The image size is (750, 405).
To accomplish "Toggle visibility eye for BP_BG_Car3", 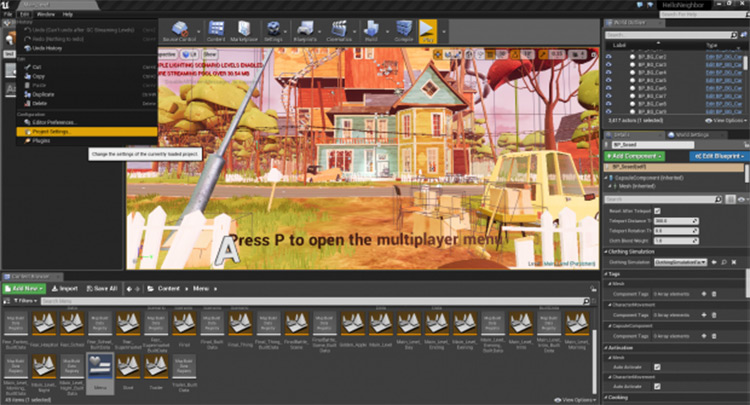I will pyautogui.click(x=608, y=65).
